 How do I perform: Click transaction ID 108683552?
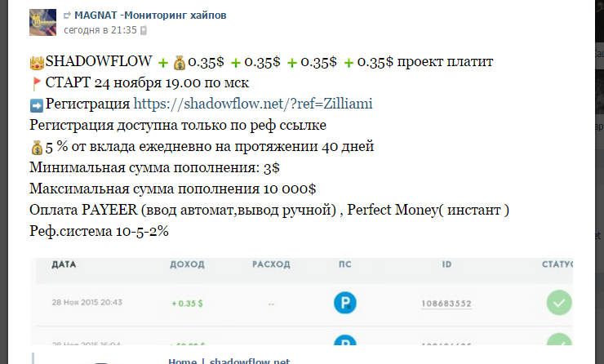446,304
